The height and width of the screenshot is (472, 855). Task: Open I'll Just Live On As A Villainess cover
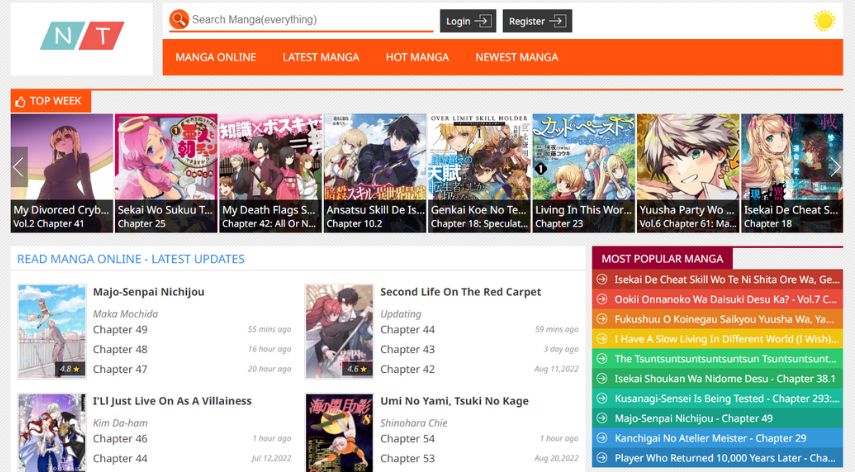pos(52,432)
